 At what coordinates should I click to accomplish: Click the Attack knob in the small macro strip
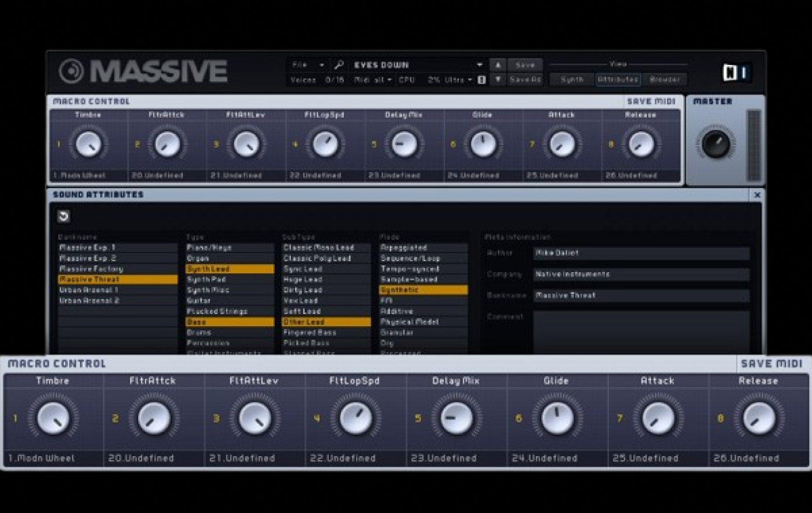pyautogui.click(x=561, y=144)
